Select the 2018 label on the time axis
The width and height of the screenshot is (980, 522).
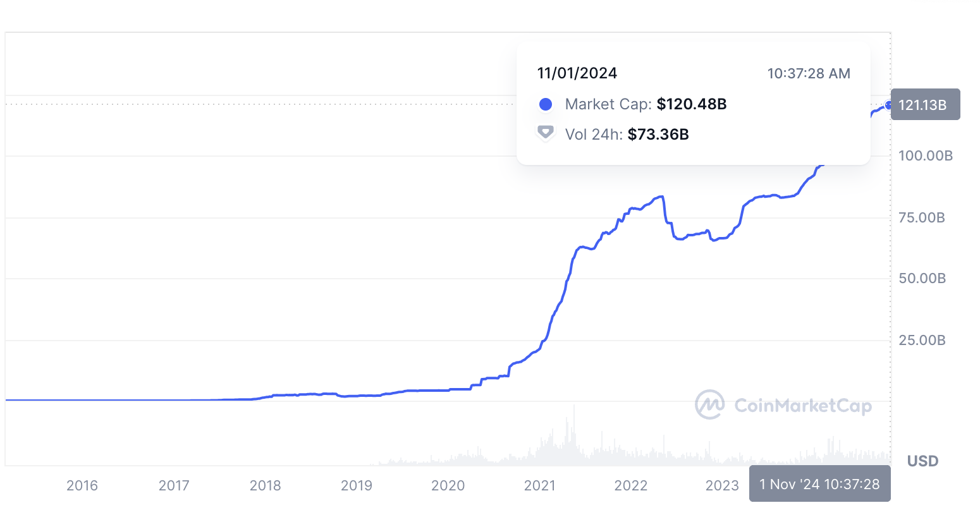coord(265,485)
